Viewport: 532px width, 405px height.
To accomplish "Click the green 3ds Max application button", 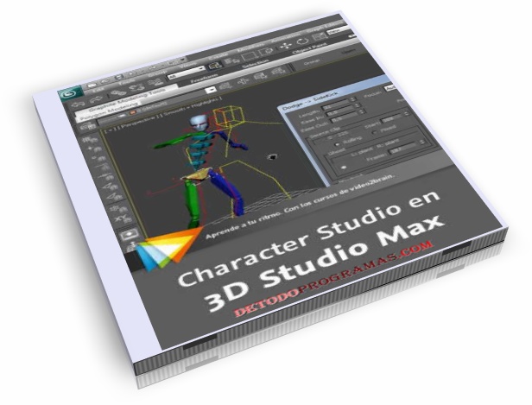I will point(70,93).
